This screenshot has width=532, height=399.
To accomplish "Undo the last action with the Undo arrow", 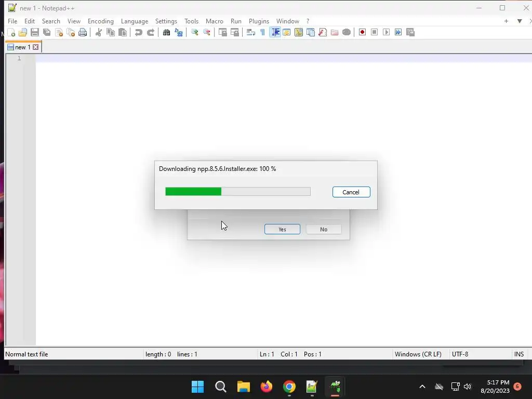I will pos(138,33).
